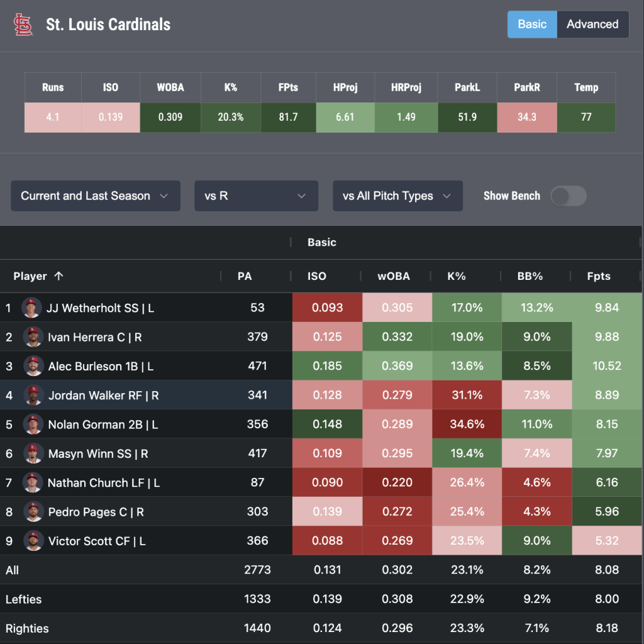644x644 pixels.
Task: Select Victor Scott CF player name
Action: (97, 541)
